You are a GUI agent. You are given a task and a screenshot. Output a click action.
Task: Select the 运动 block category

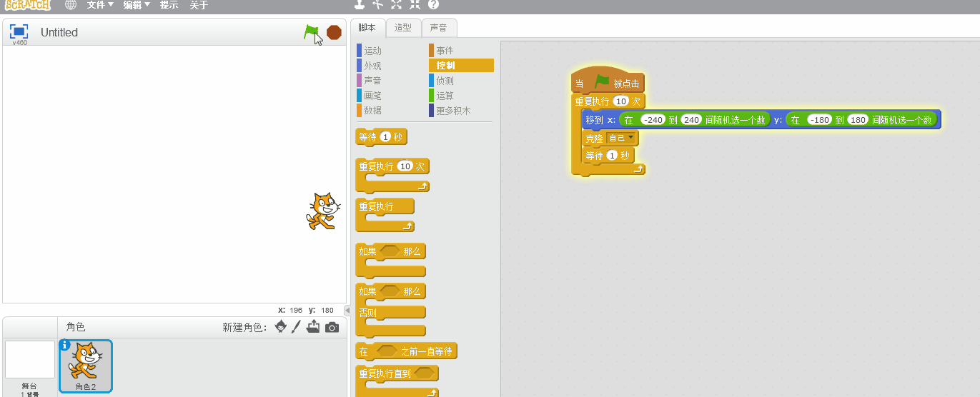pos(372,51)
